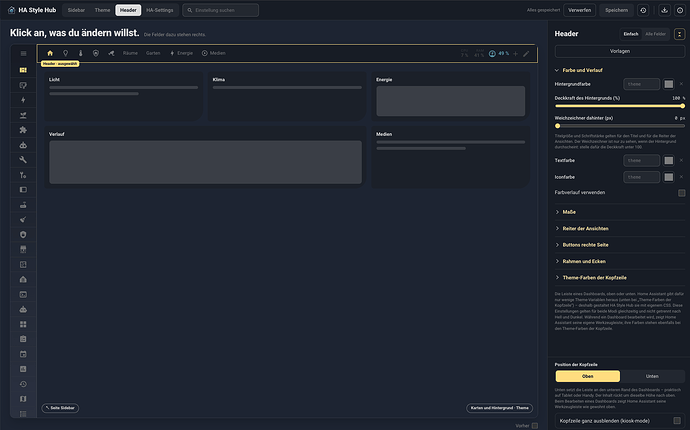Select the Header tab in the top bar
The height and width of the screenshot is (430, 690).
(128, 10)
